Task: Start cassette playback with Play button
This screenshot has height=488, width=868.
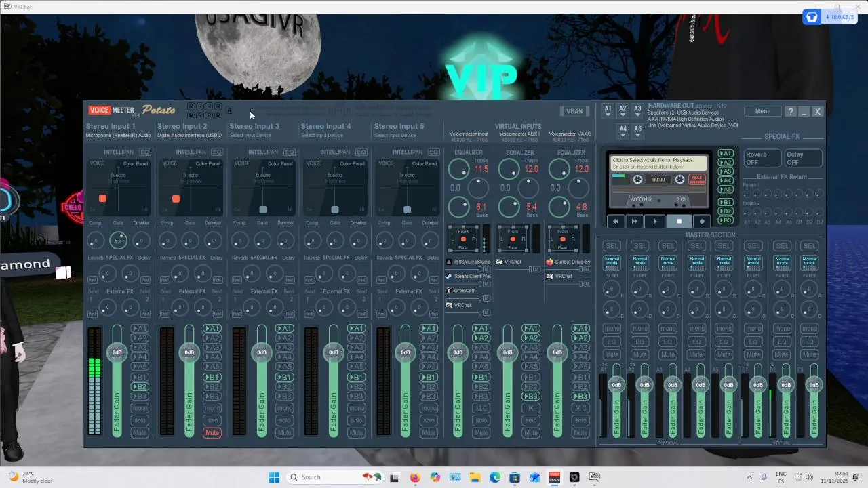Action: point(654,221)
